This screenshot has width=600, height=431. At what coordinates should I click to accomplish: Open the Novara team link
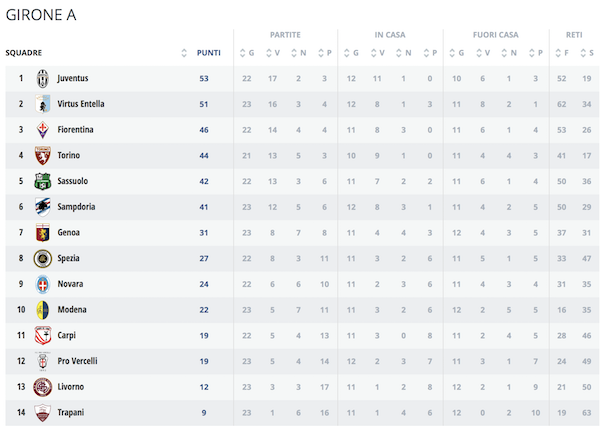coord(70,284)
